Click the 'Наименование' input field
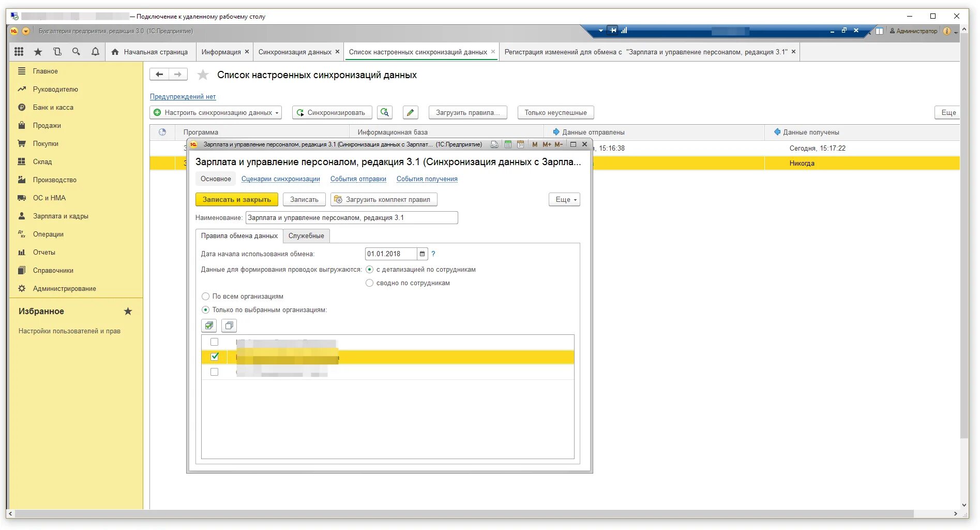This screenshot has width=980, height=530. pos(352,218)
